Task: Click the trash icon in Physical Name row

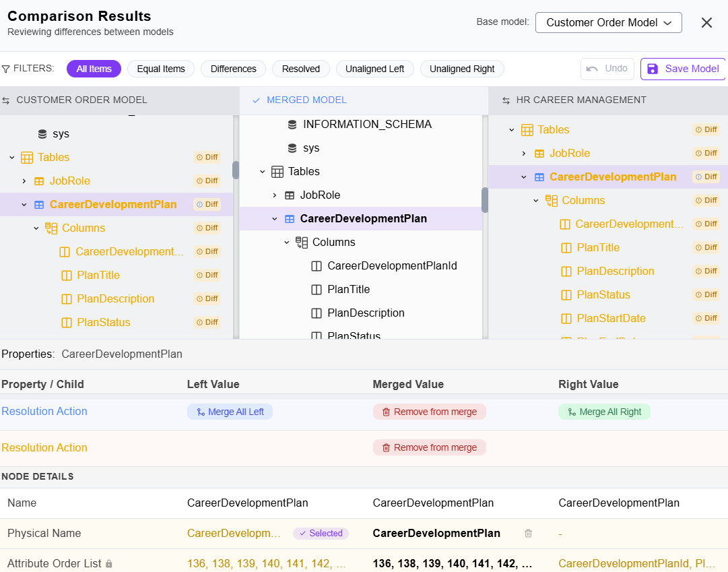Action: pos(528,534)
